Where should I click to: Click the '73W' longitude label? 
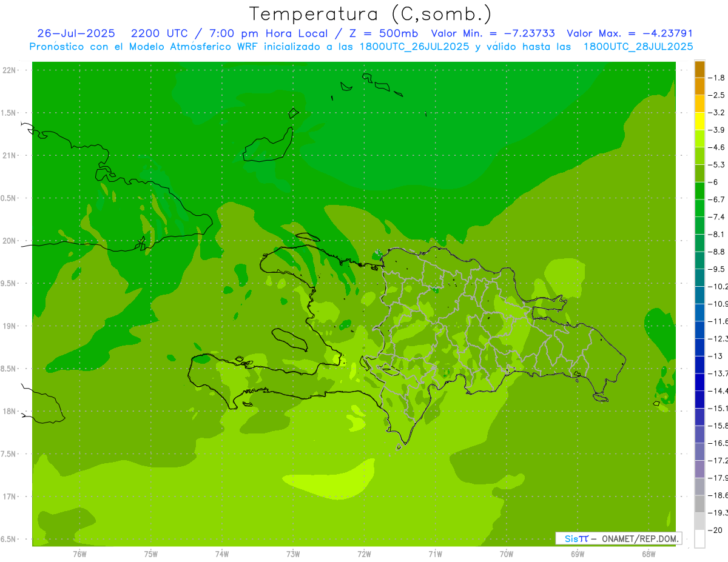pos(293,554)
